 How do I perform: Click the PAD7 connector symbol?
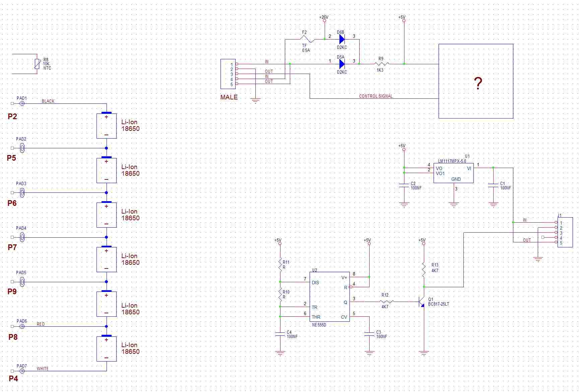tap(22, 371)
